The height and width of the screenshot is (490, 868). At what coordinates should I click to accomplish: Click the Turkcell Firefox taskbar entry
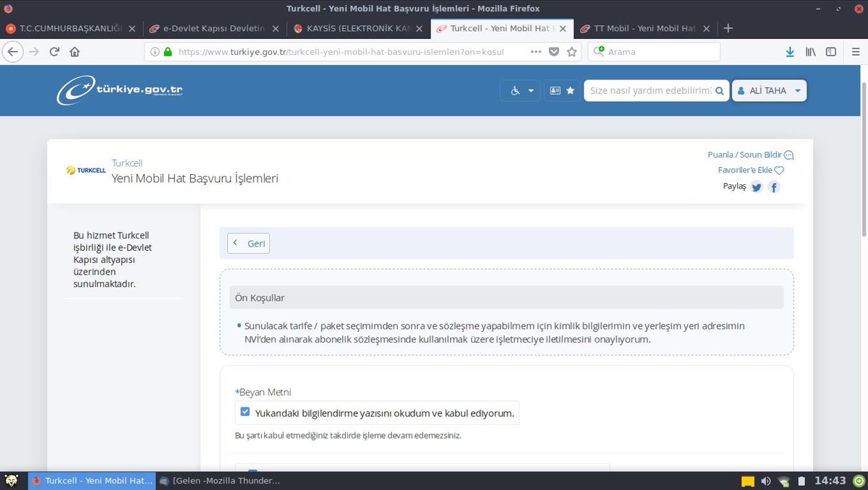(92, 481)
